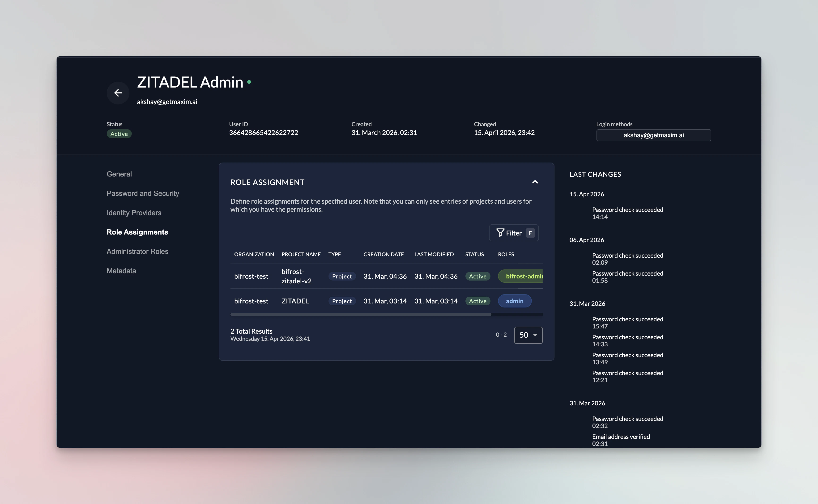
Task: Click creation date 31. Mar, 04:36
Action: click(x=385, y=276)
